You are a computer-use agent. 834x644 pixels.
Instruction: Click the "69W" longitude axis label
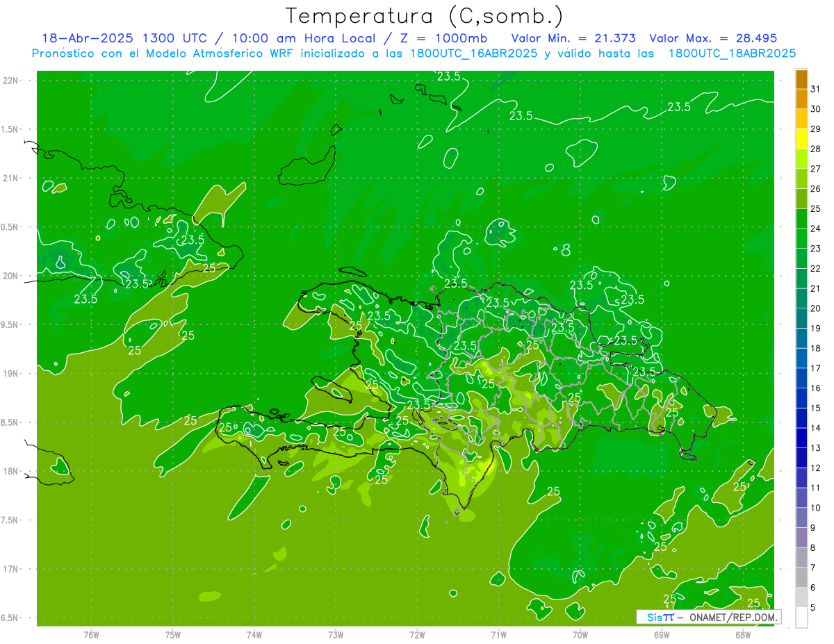click(x=661, y=634)
